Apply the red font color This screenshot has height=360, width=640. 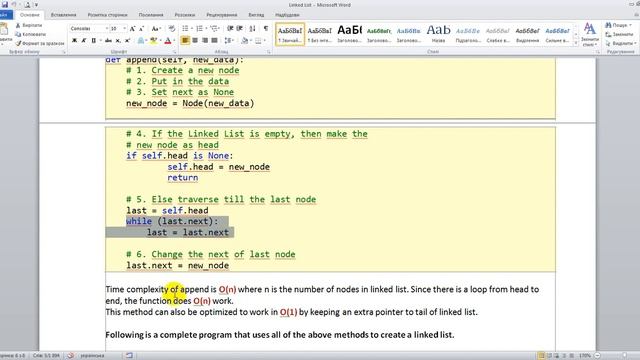pos(167,40)
